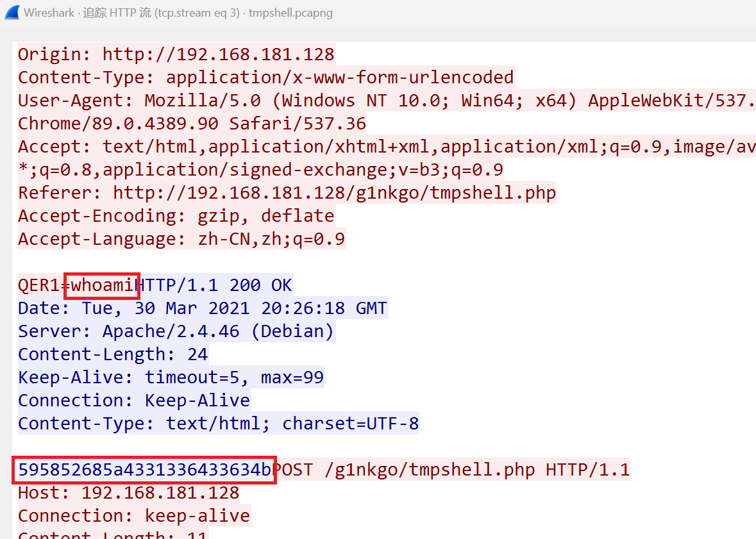The height and width of the screenshot is (539, 756).
Task: Click the QER1 parameter name
Action: tap(38, 285)
